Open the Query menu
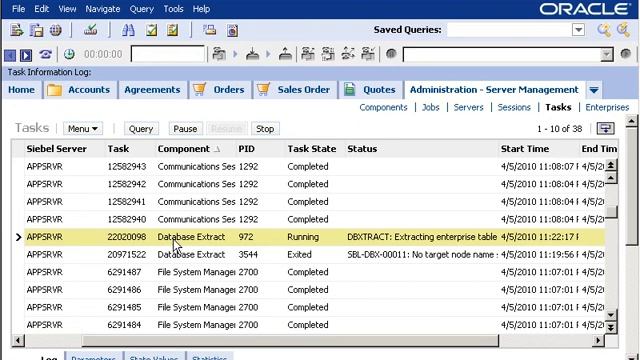 pyautogui.click(x=141, y=9)
